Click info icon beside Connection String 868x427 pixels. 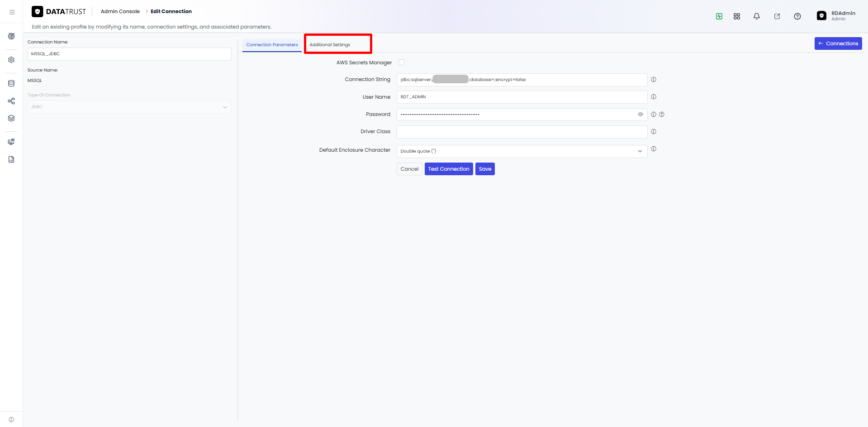[x=654, y=80]
